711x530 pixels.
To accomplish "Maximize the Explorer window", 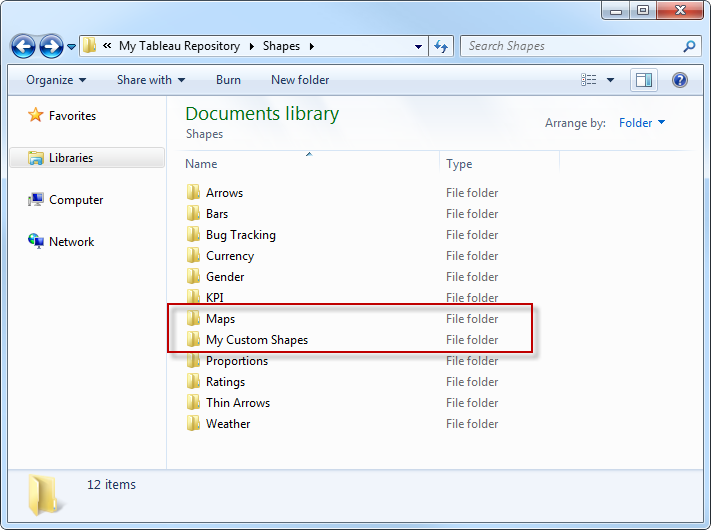I will click(643, 10).
